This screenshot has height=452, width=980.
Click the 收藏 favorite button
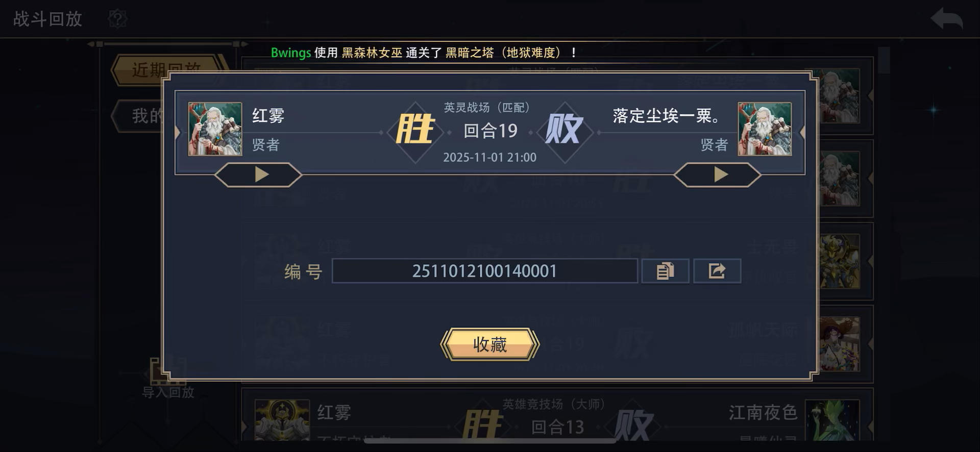pos(490,344)
